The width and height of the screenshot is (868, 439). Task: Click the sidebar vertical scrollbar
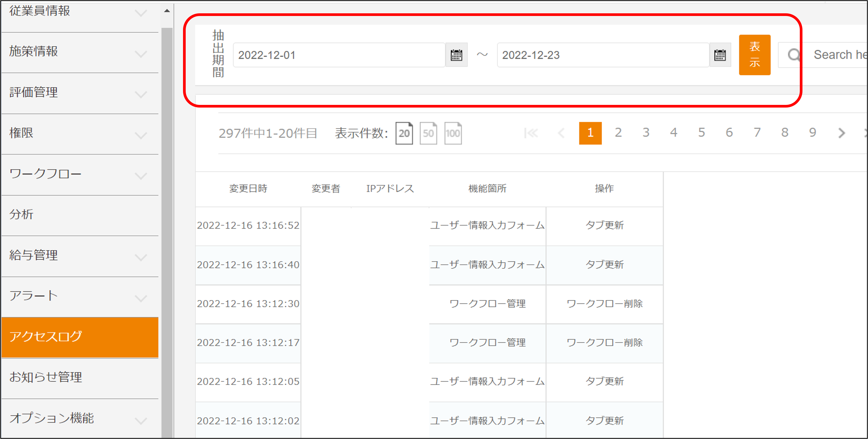(x=167, y=232)
